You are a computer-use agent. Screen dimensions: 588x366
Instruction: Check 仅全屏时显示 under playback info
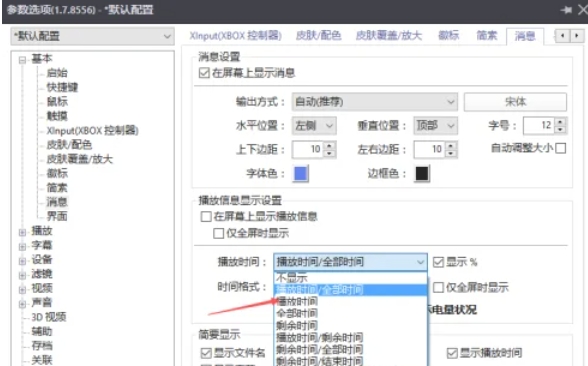pyautogui.click(x=219, y=233)
